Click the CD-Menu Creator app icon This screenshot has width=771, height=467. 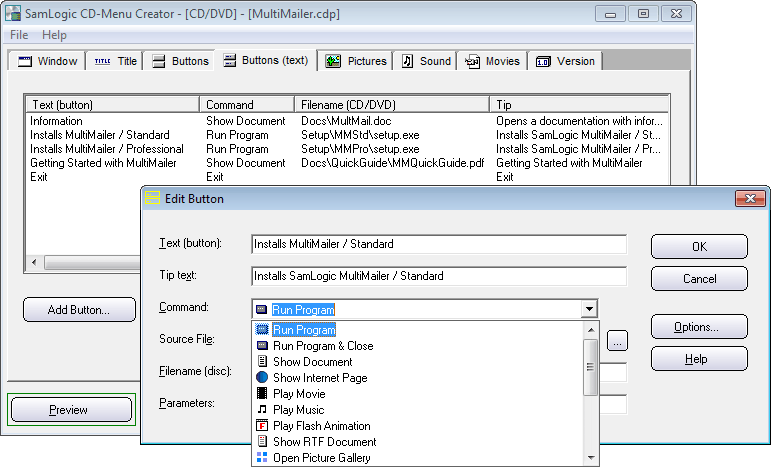pyautogui.click(x=13, y=13)
